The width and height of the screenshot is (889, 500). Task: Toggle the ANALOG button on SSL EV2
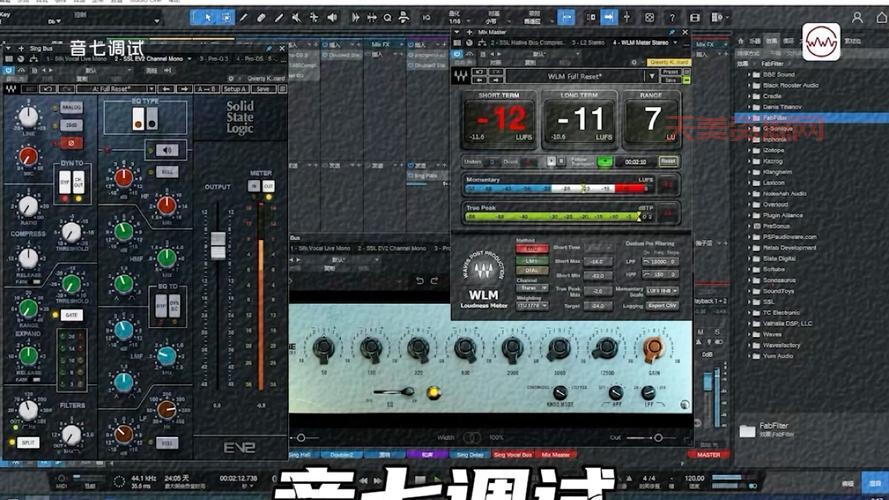[x=71, y=107]
